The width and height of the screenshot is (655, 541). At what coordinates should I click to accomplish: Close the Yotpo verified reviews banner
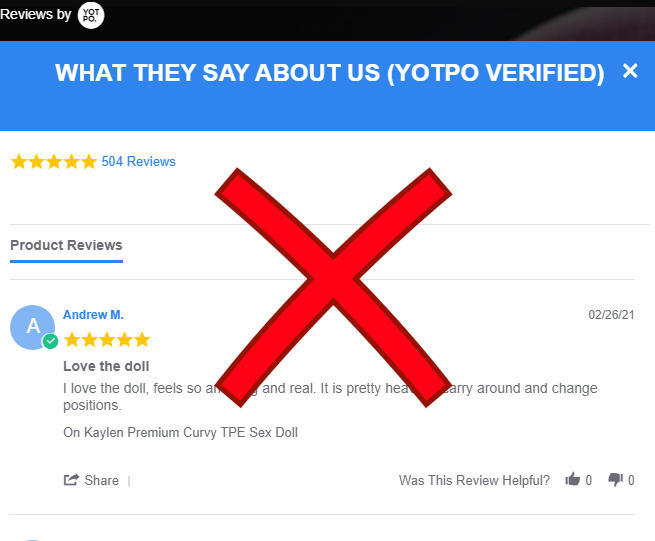pyautogui.click(x=630, y=71)
